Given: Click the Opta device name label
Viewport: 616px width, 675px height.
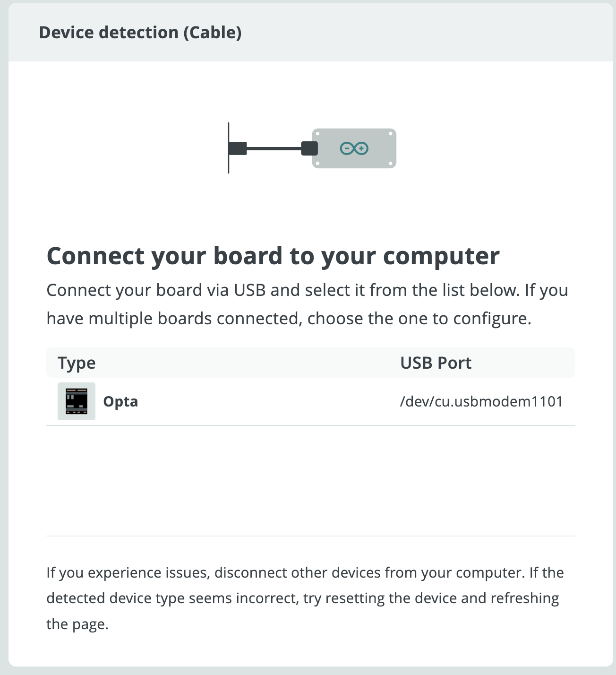Looking at the screenshot, I should coord(120,401).
